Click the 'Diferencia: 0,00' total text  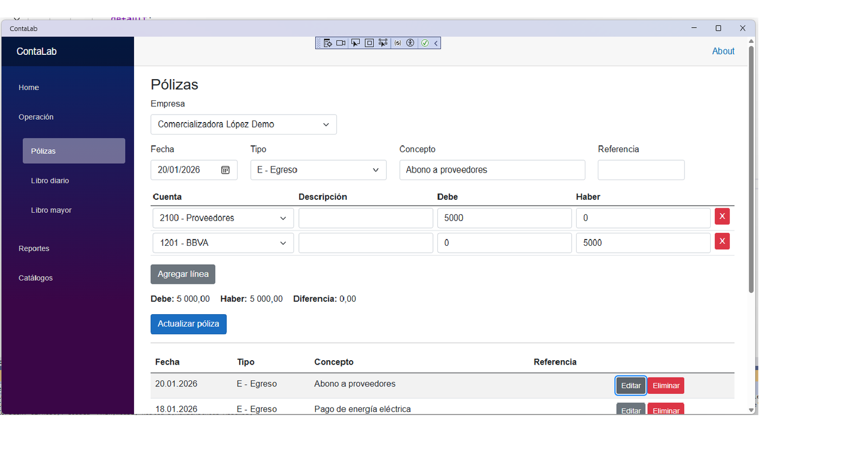[x=324, y=299]
